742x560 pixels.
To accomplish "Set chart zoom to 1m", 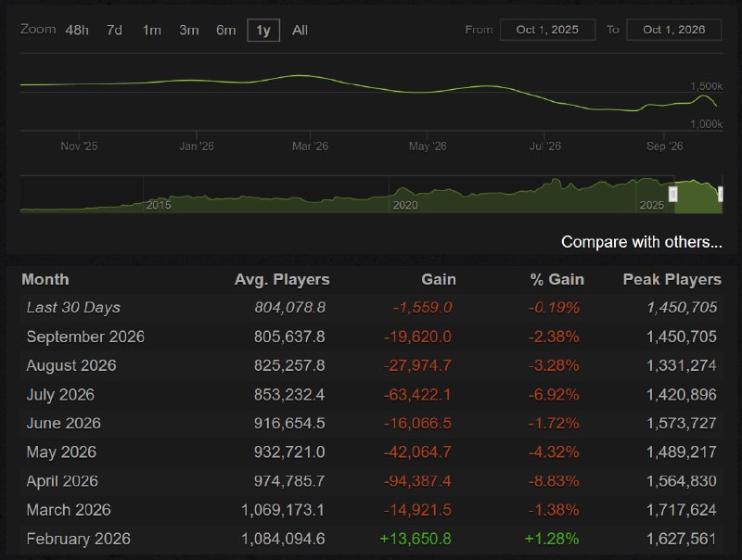I will [152, 31].
